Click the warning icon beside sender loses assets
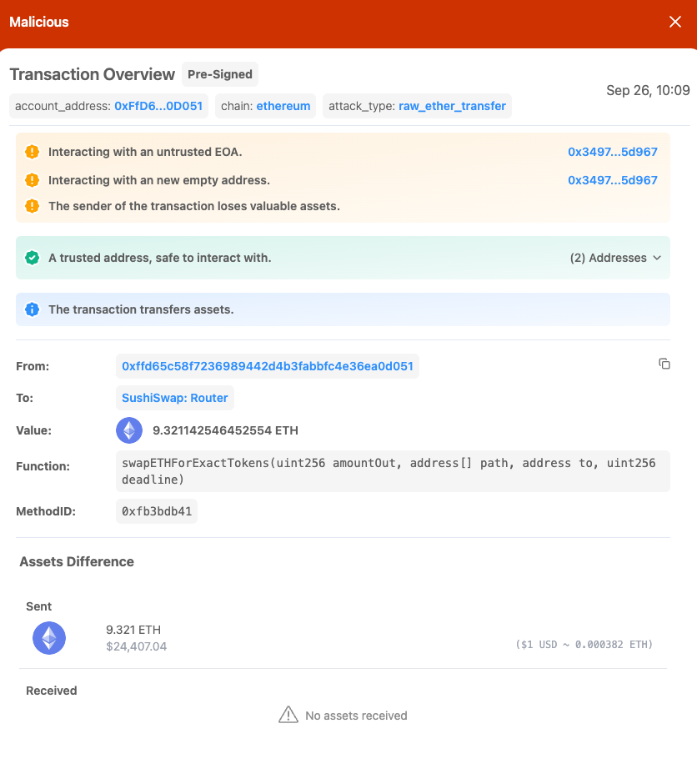Screen dimensions: 697x784 [32, 206]
